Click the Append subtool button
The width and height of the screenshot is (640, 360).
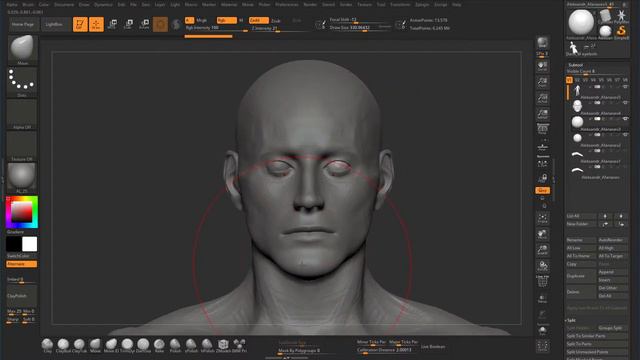point(613,272)
